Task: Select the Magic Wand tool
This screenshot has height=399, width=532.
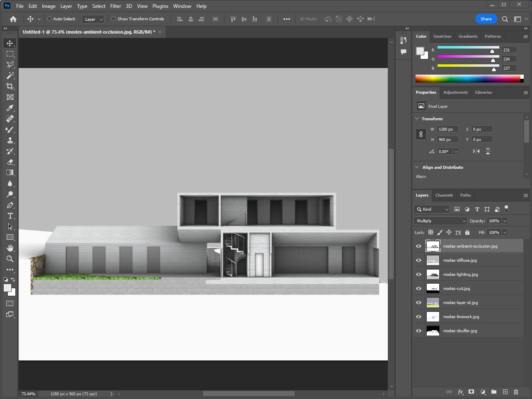Action: [x=10, y=75]
